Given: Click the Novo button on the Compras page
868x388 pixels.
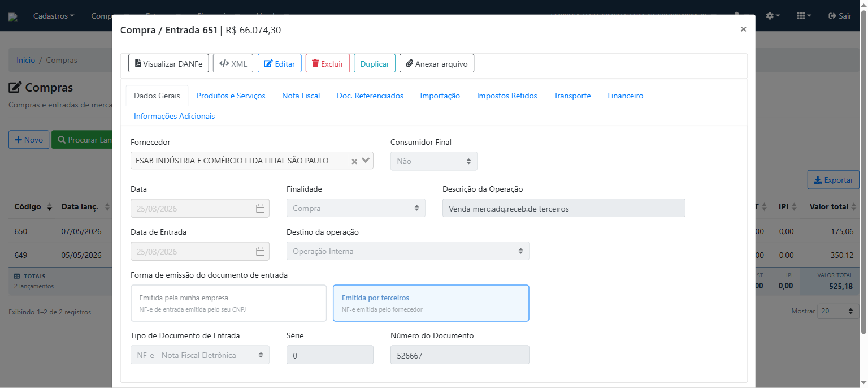Looking at the screenshot, I should (29, 140).
